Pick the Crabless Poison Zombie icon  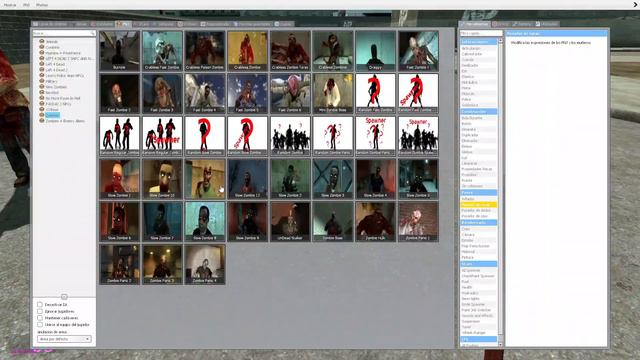(205, 51)
